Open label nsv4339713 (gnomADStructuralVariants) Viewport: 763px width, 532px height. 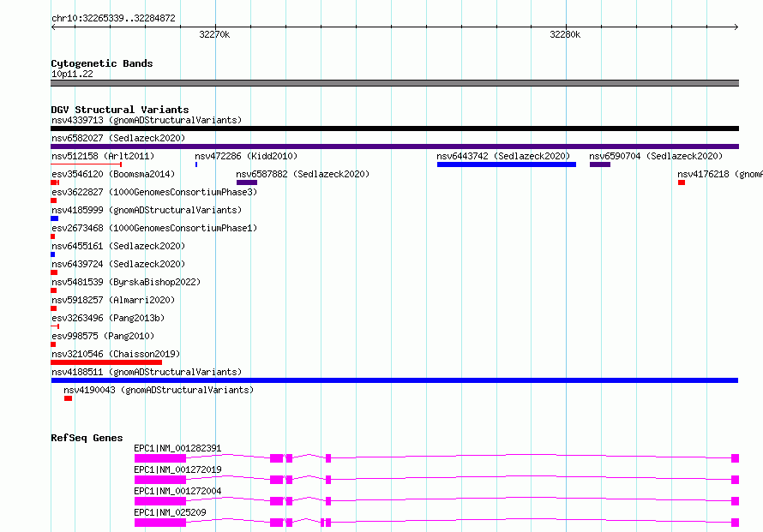147,120
